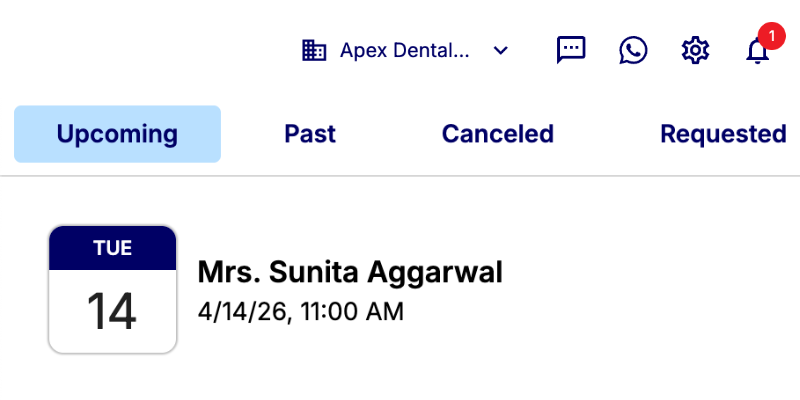This screenshot has width=800, height=400.
Task: Click the empty header space left of clinic selector
Action: pyautogui.click(x=150, y=50)
